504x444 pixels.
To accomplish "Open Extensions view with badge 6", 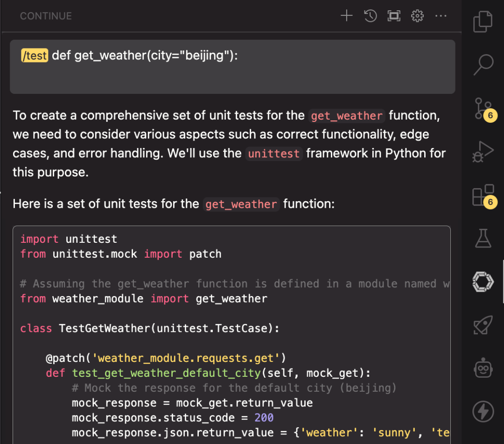I will click(x=484, y=196).
